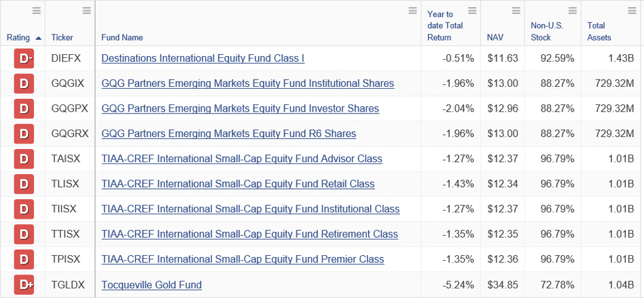Open Tocqueville Gold Fund link
The height and width of the screenshot is (298, 644).
click(152, 285)
